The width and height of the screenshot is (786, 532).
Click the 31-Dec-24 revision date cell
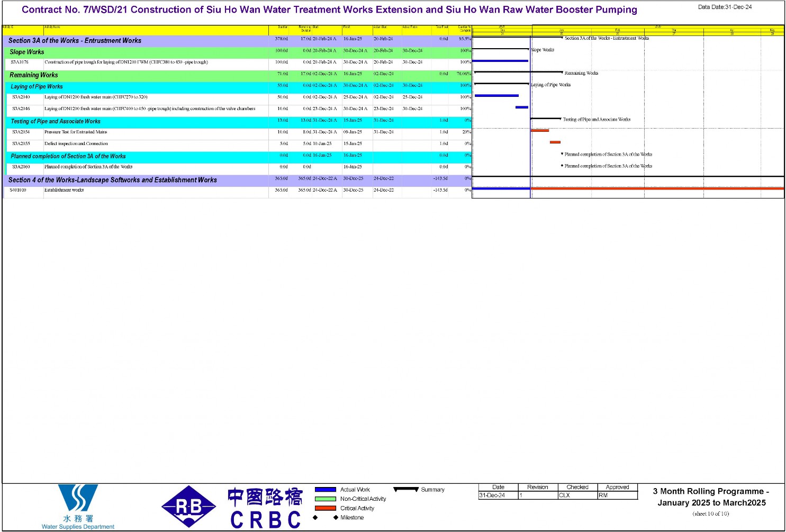(498, 496)
